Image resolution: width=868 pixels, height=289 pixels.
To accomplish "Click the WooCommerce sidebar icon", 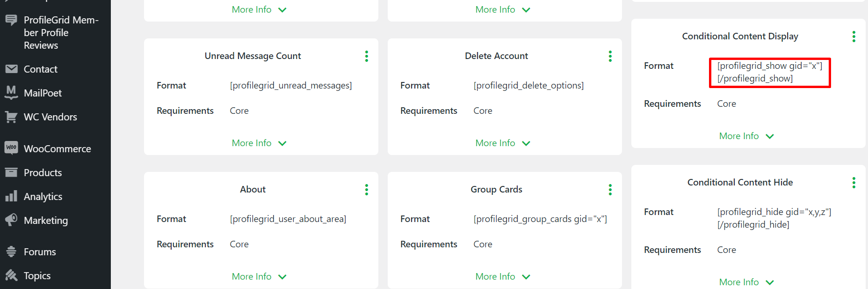I will (x=11, y=148).
